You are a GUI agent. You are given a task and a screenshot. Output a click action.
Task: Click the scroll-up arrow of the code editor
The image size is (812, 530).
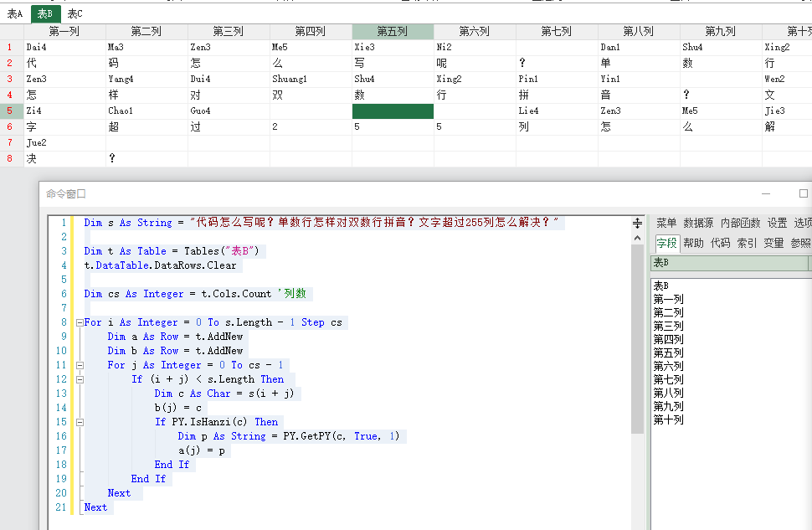click(638, 239)
